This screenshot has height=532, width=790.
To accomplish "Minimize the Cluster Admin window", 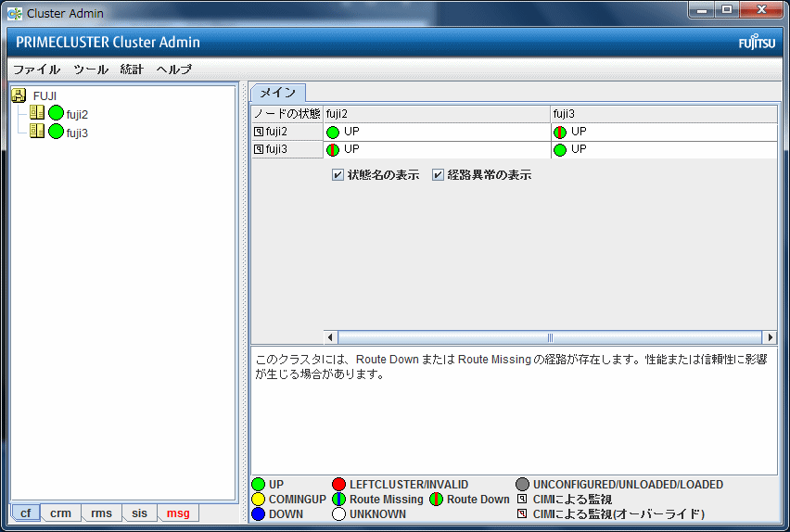I will tap(702, 9).
